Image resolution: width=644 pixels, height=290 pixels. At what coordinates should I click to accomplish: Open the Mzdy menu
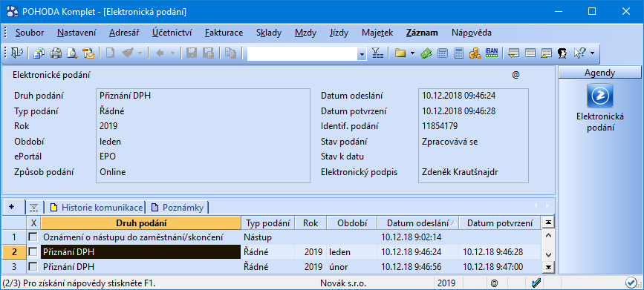[305, 33]
